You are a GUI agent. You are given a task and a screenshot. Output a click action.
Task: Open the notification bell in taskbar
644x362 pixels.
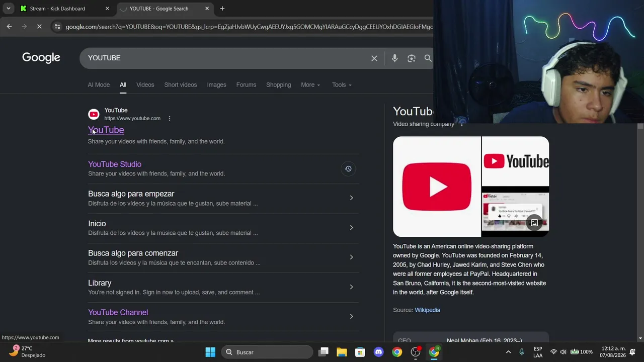[632, 352]
